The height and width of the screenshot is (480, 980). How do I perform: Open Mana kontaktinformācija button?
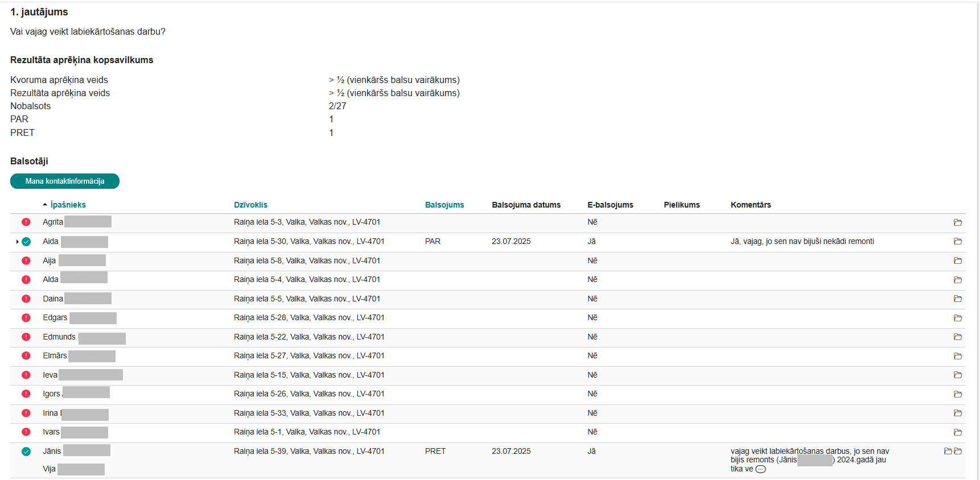pos(65,181)
